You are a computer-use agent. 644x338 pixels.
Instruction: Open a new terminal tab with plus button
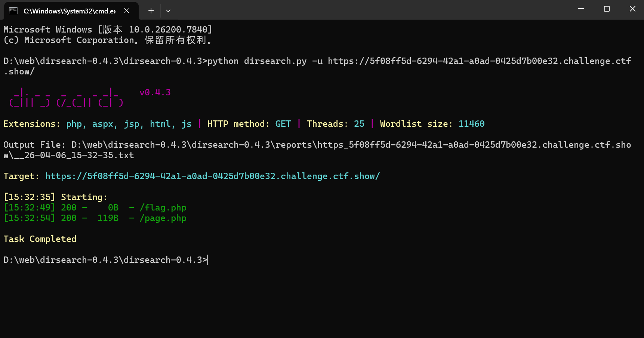click(x=151, y=10)
